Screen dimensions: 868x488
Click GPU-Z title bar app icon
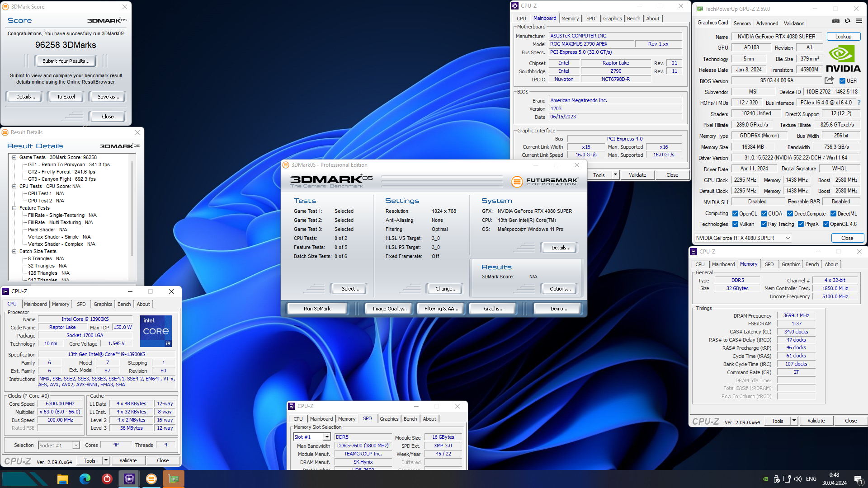699,9
